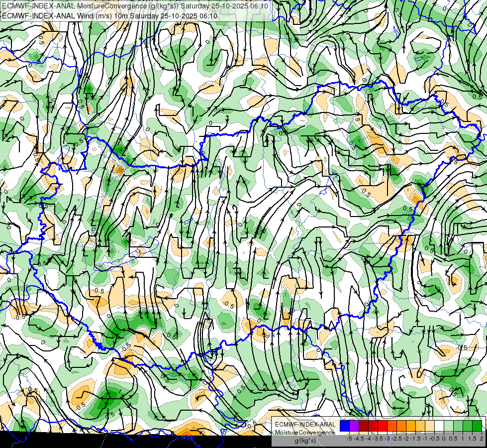
Task: Click the 2 tick label at the legend's end
Action: coord(482,439)
